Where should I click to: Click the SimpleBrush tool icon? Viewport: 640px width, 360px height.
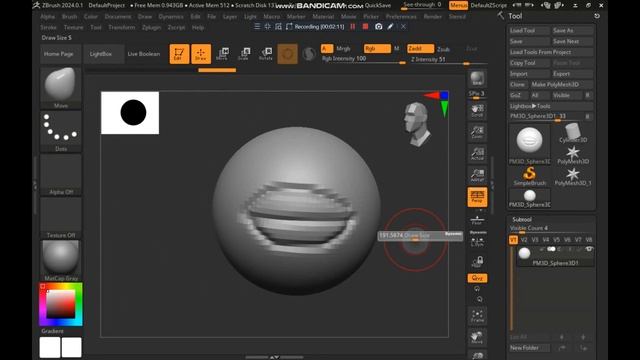coord(529,176)
